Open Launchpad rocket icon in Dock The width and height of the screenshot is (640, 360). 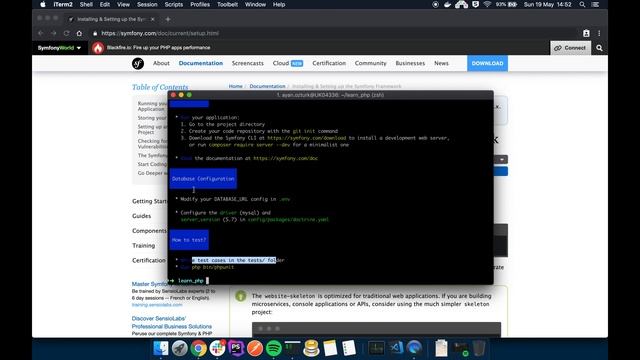pos(180,348)
